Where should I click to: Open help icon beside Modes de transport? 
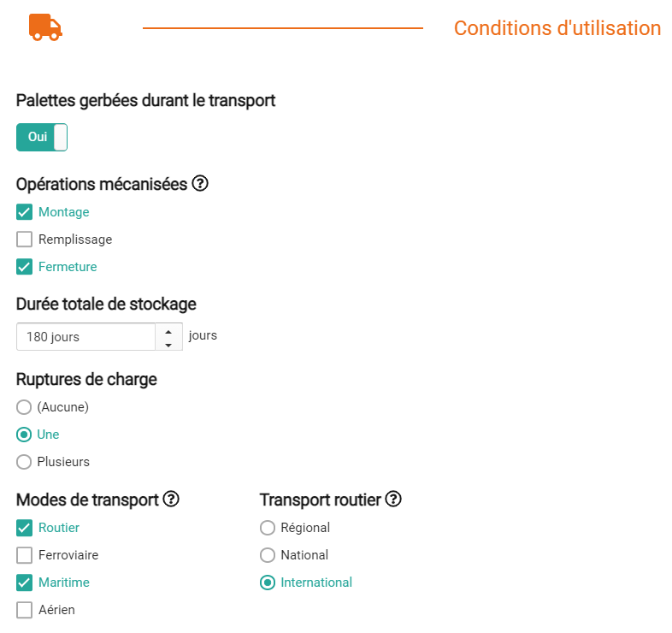[x=171, y=499]
